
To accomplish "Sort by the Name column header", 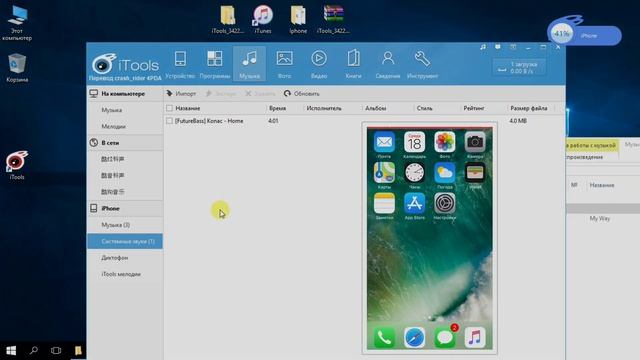I will point(188,108).
